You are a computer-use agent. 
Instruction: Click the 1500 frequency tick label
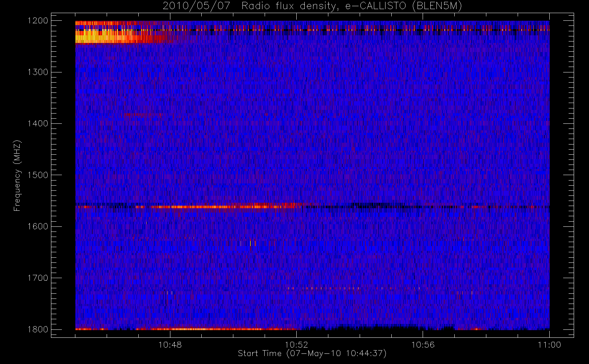point(38,175)
